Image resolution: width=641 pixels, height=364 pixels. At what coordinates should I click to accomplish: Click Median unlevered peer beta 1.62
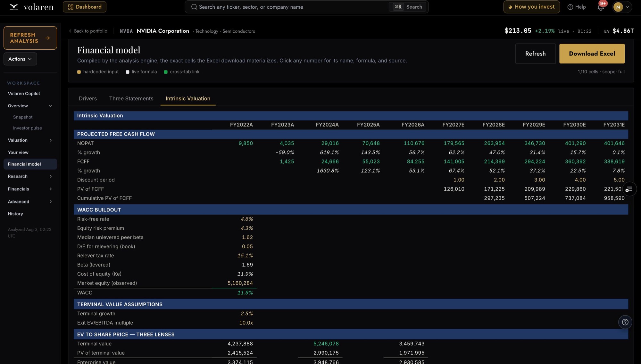click(247, 237)
